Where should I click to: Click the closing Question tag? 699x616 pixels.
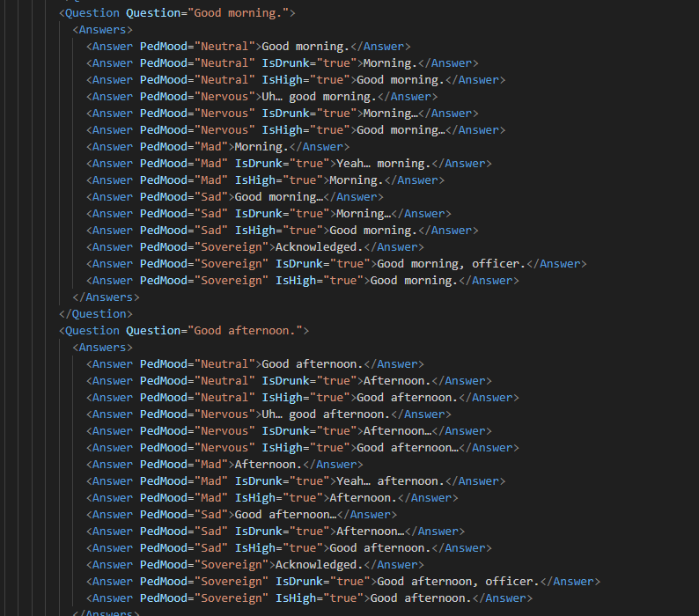coord(95,314)
